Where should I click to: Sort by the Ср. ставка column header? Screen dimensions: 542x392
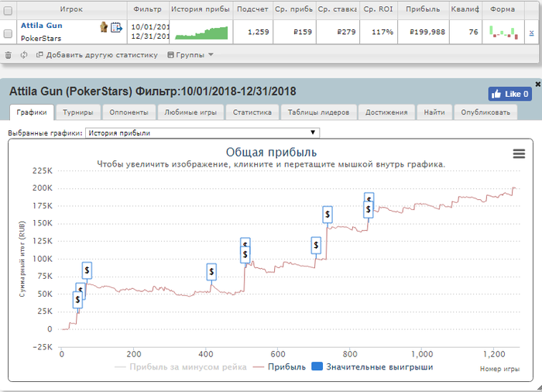coord(338,9)
